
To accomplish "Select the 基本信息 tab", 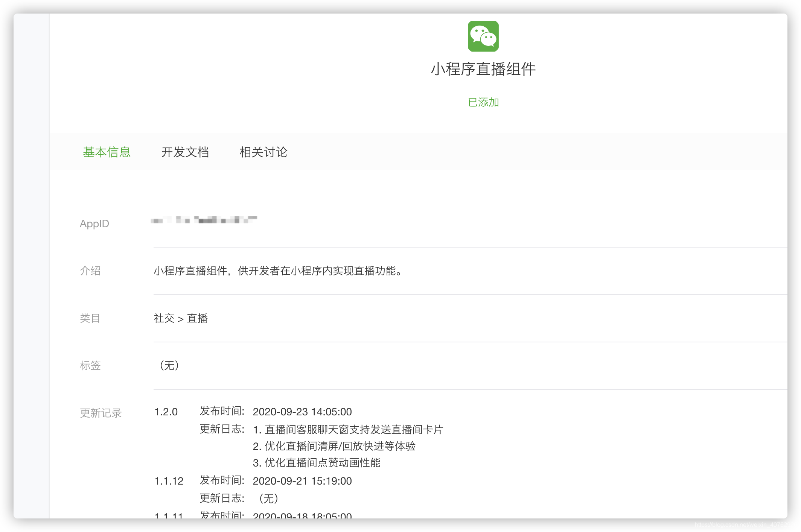I will coord(107,152).
